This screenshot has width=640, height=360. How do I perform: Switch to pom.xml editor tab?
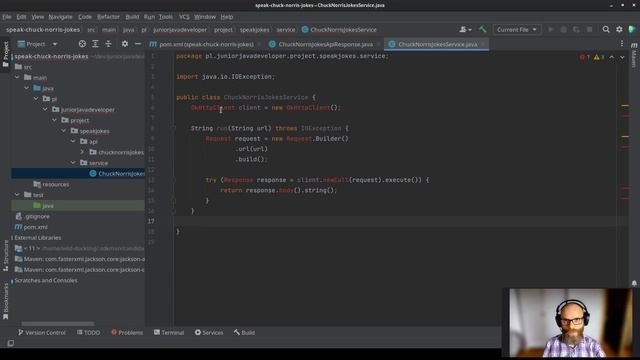click(202, 44)
